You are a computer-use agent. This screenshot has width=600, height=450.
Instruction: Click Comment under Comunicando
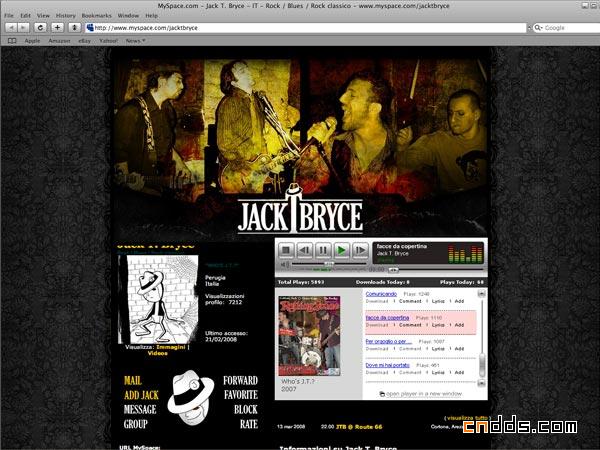coord(410,302)
